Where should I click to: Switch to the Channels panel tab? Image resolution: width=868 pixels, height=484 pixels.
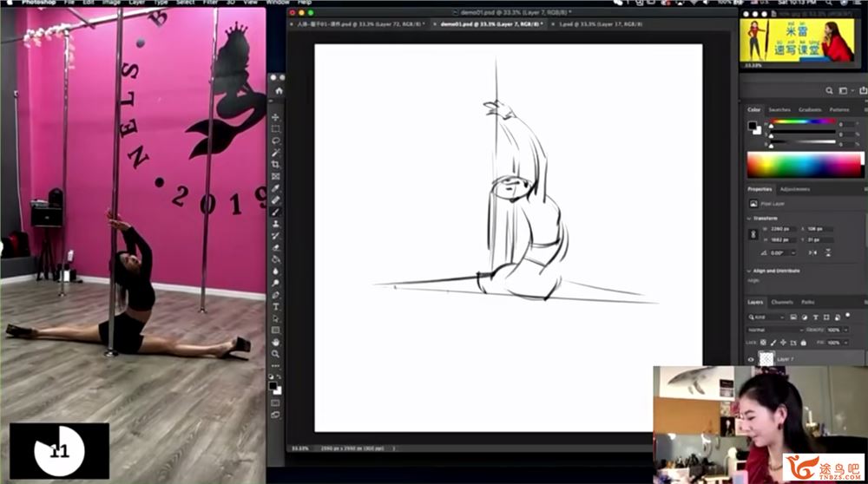click(x=782, y=302)
